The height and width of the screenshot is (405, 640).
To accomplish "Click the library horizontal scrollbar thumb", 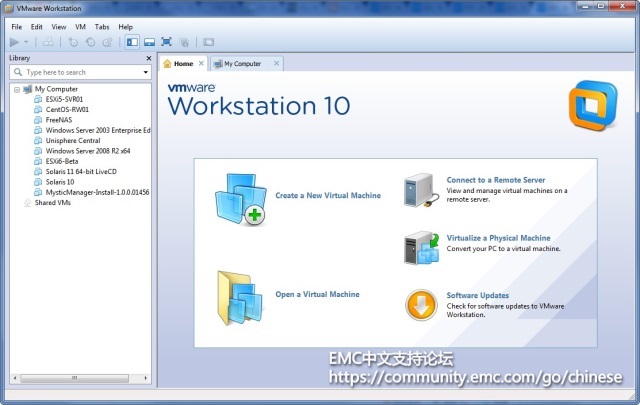I will click(75, 378).
